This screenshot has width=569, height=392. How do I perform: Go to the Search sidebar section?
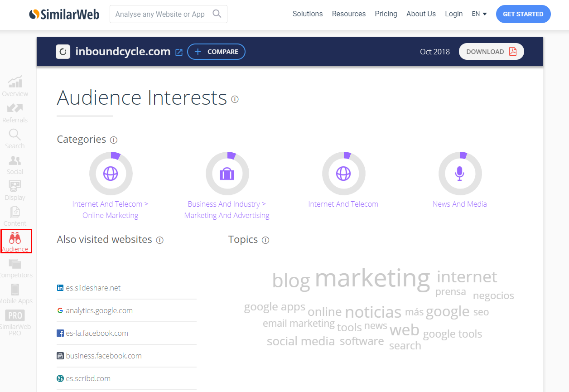15,139
